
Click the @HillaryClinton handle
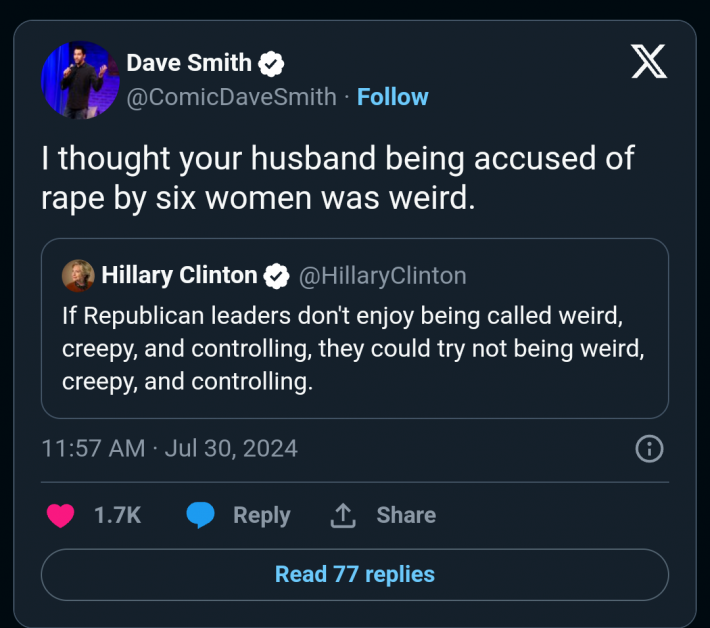pyautogui.click(x=382, y=275)
